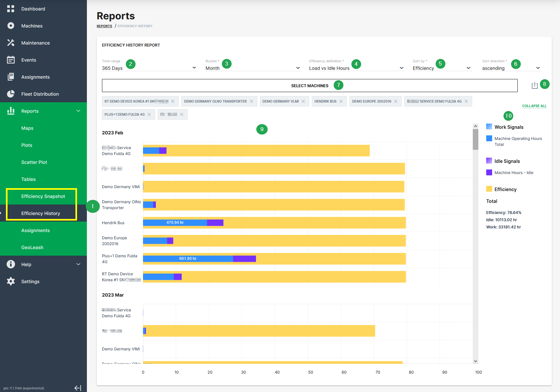Open Machines via its gear icon
The width and height of the screenshot is (560, 392).
[11, 26]
